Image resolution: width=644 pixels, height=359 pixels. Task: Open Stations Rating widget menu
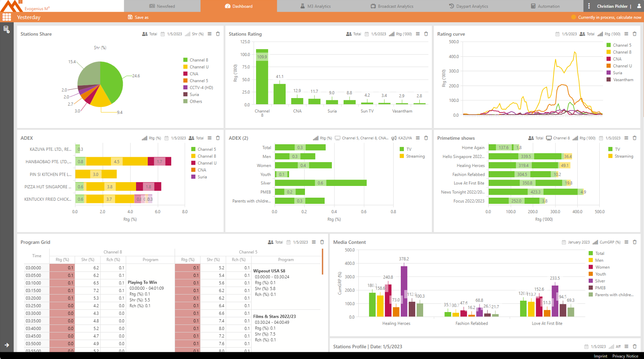tap(418, 34)
